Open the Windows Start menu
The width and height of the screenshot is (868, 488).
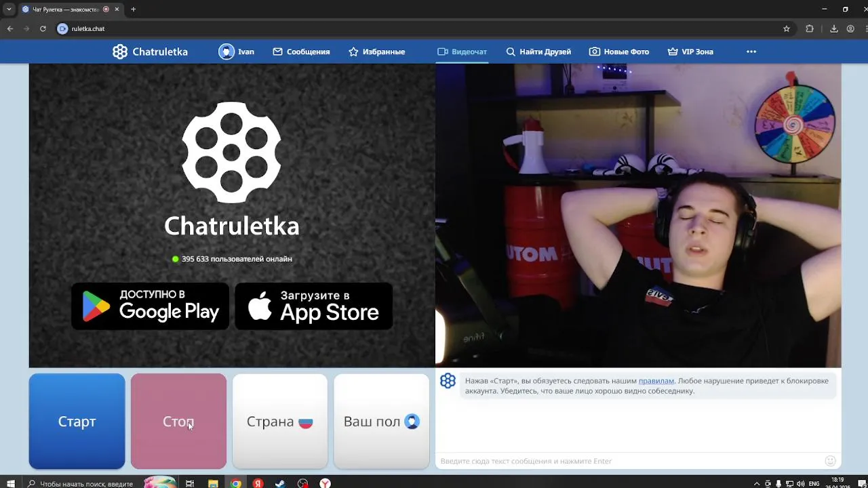click(10, 483)
